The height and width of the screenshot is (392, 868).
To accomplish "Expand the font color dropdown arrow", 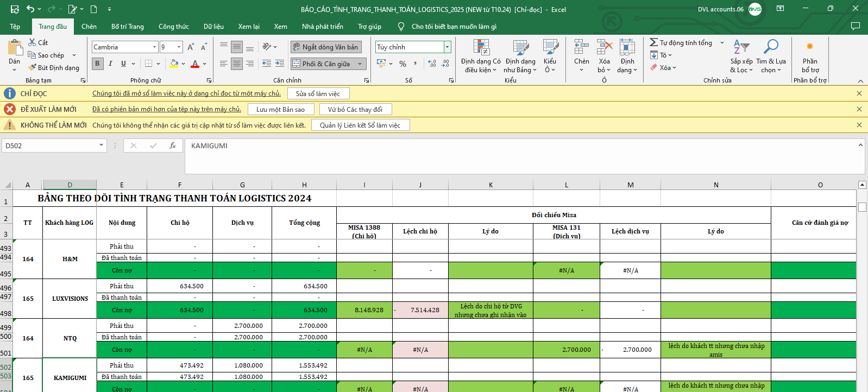I will (x=205, y=64).
